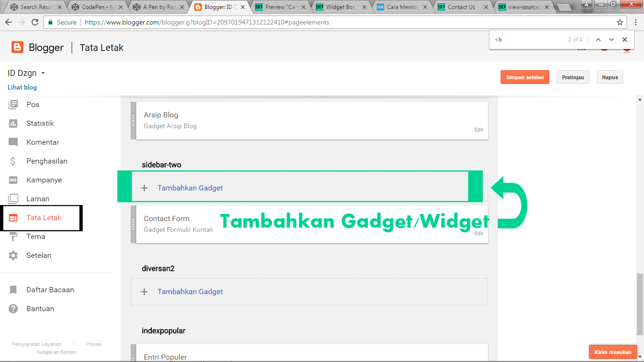The width and height of the screenshot is (644, 362).
Task: Open ID Dzgn blog selector dropdown
Action: 43,73
